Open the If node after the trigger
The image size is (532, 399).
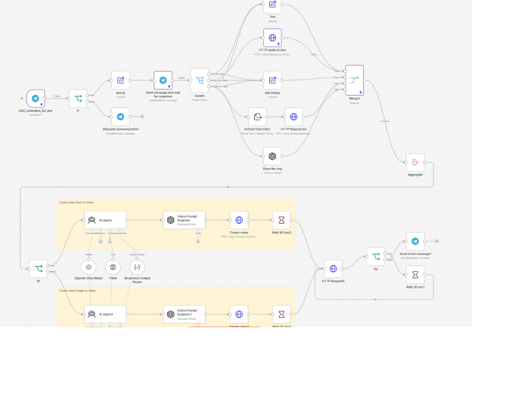78,98
